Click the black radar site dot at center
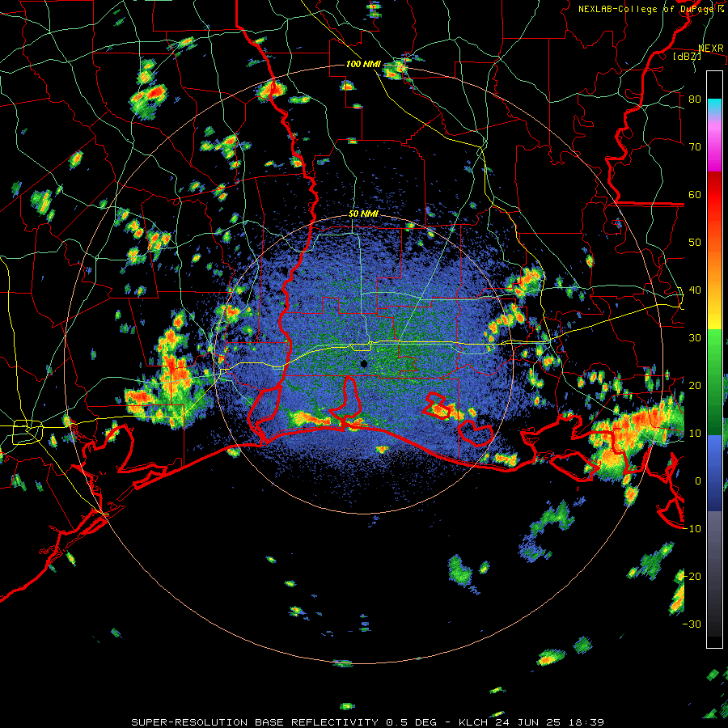The height and width of the screenshot is (728, 728). click(364, 364)
